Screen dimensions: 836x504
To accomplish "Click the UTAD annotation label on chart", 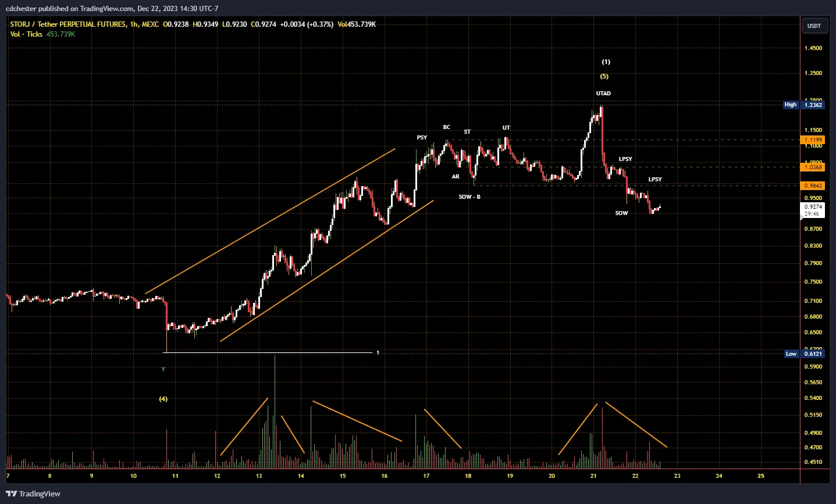I will 603,93.
